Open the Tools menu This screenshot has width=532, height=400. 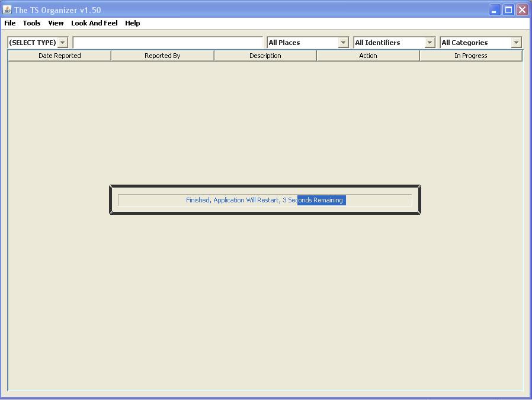(31, 23)
